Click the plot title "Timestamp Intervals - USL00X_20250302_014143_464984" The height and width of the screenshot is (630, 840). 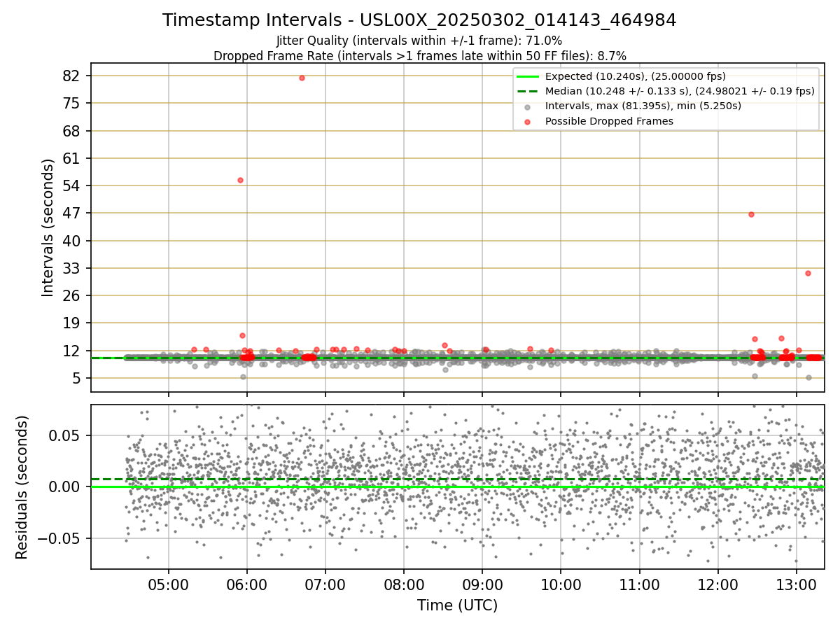[419, 20]
